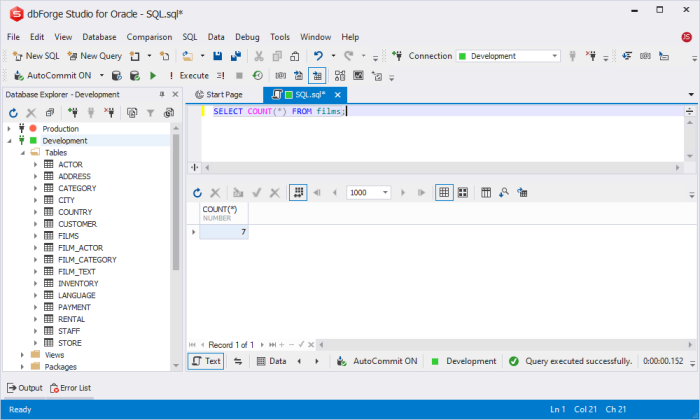The image size is (700, 420).
Task: Expand the FILMS table node
Action: pos(35,236)
